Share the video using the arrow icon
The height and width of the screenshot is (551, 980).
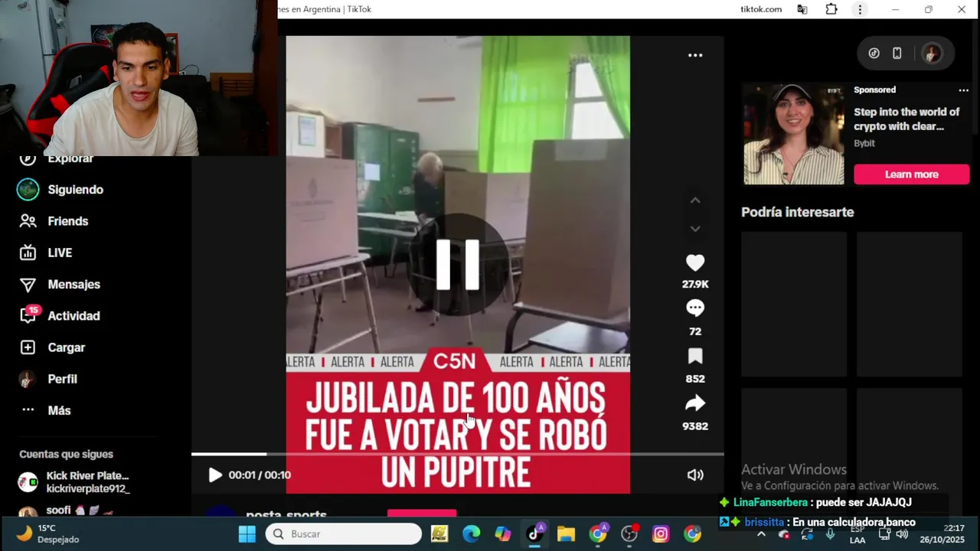coord(695,403)
